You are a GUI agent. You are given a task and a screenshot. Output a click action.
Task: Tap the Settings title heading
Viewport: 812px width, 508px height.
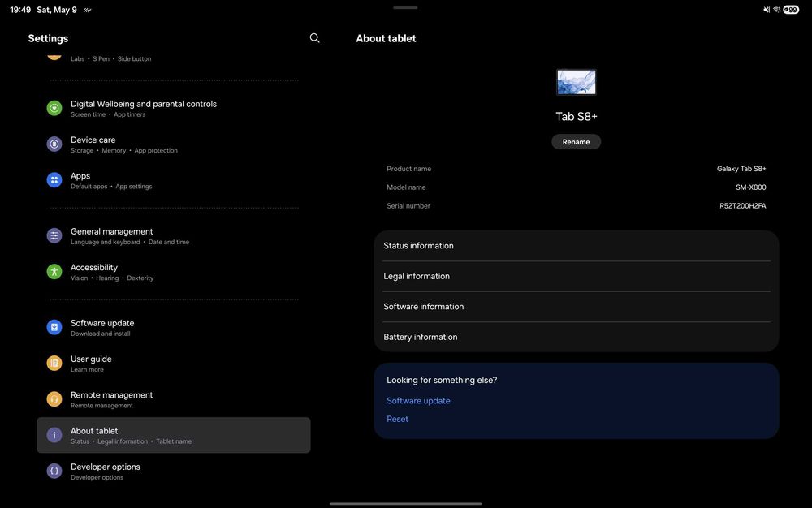pyautogui.click(x=48, y=38)
